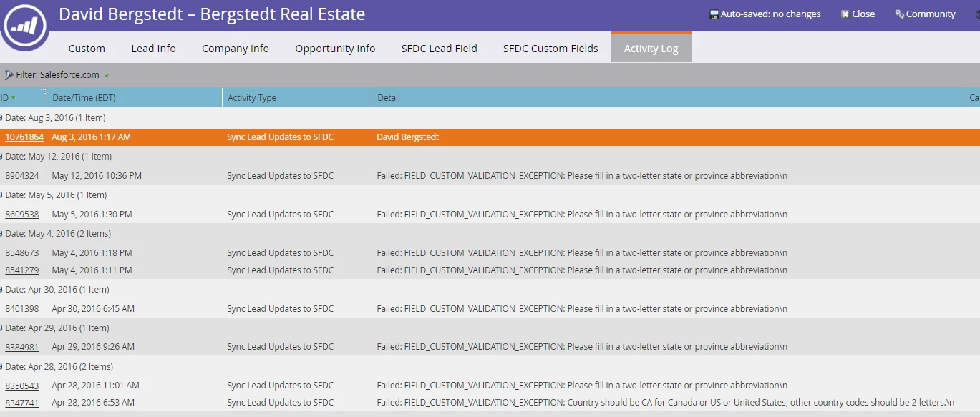Viewport: 980px width, 417px height.
Task: Collapse the Date: May 12, 2016 group
Action: [1, 157]
